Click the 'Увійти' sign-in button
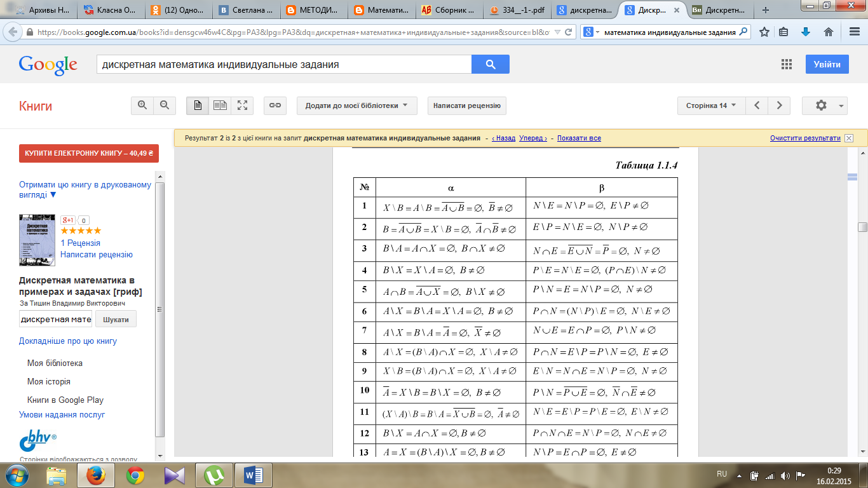The width and height of the screenshot is (868, 488). pyautogui.click(x=827, y=64)
